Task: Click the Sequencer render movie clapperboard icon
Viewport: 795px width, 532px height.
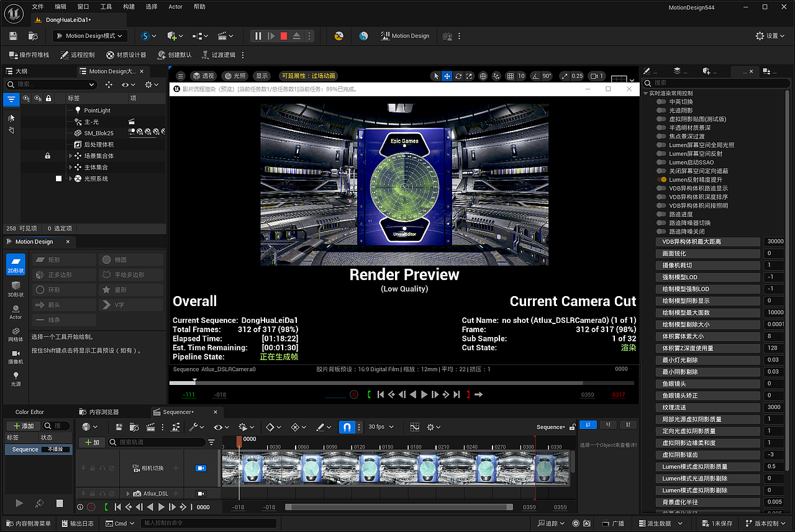Action: [150, 427]
